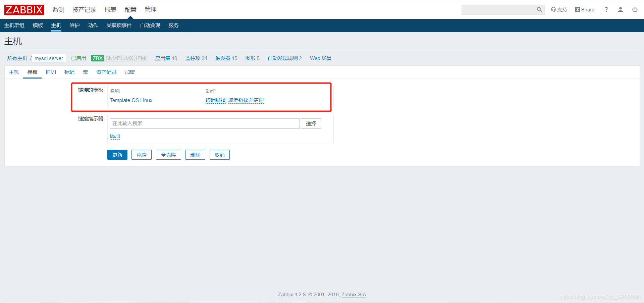Click the 添加 link
Screen dimensions: 644x303
tap(115, 136)
